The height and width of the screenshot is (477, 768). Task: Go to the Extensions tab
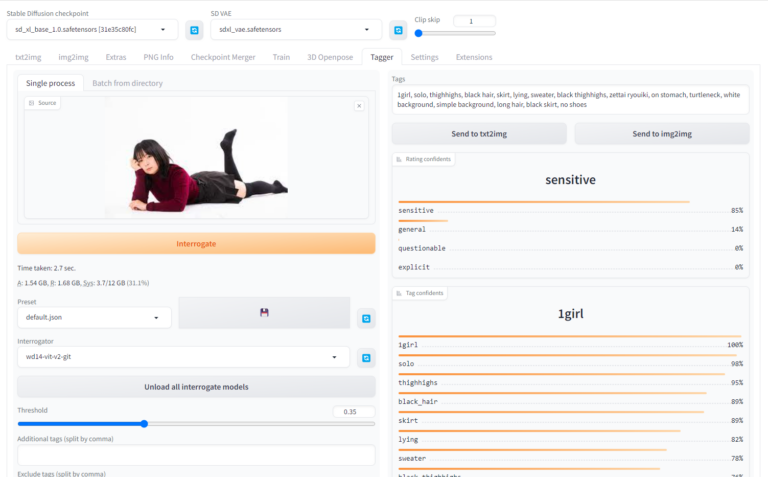pyautogui.click(x=474, y=57)
